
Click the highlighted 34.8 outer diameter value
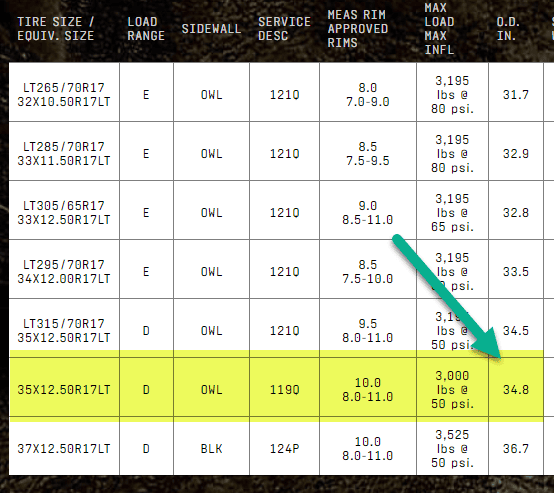click(516, 390)
